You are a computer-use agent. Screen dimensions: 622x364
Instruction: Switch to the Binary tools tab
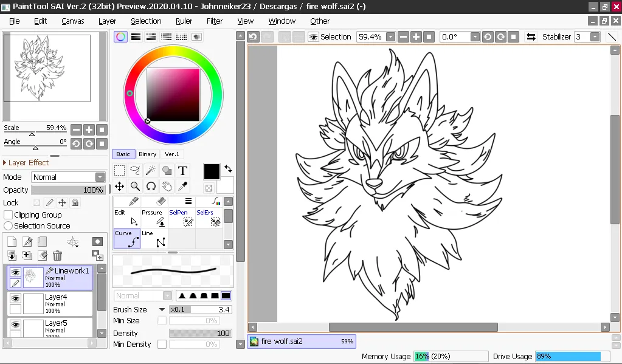(x=148, y=154)
